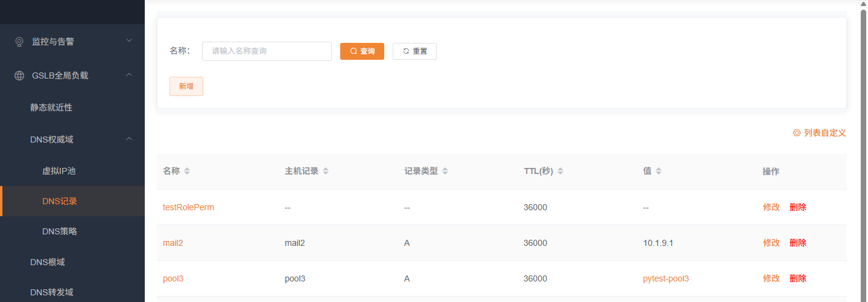Open the testRolePerm record link

click(x=188, y=207)
